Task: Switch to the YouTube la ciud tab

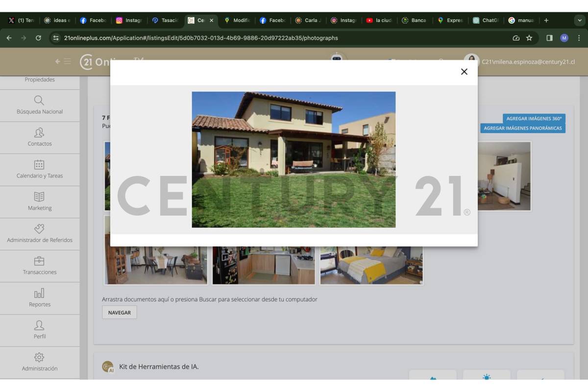Action: point(380,21)
